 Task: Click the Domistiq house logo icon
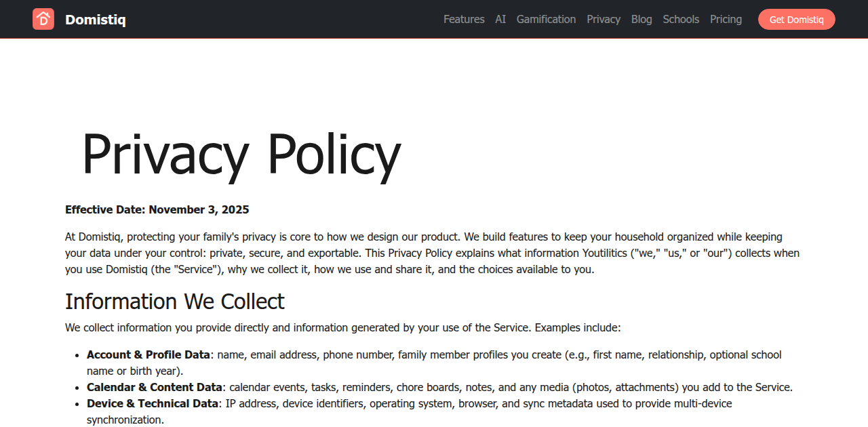(x=43, y=19)
